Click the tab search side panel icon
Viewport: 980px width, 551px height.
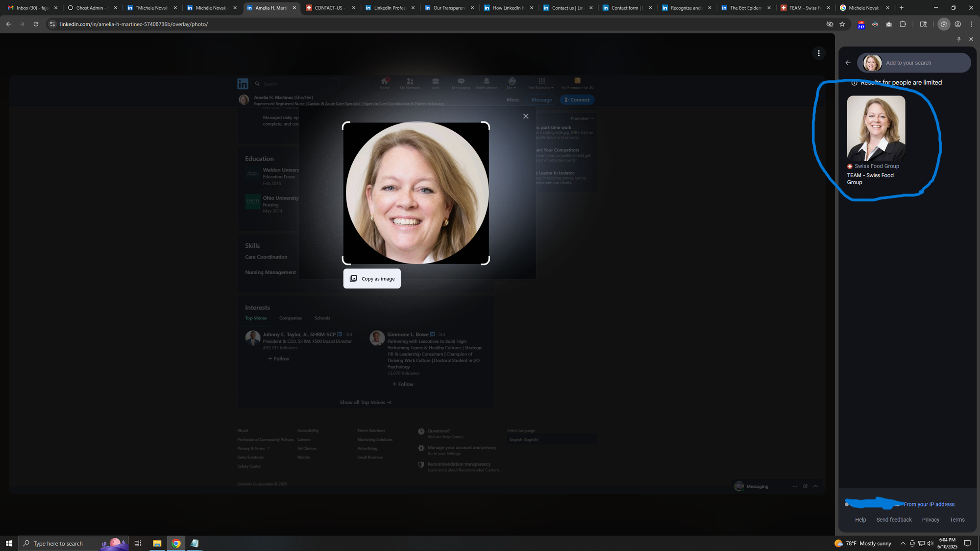pyautogui.click(x=923, y=24)
